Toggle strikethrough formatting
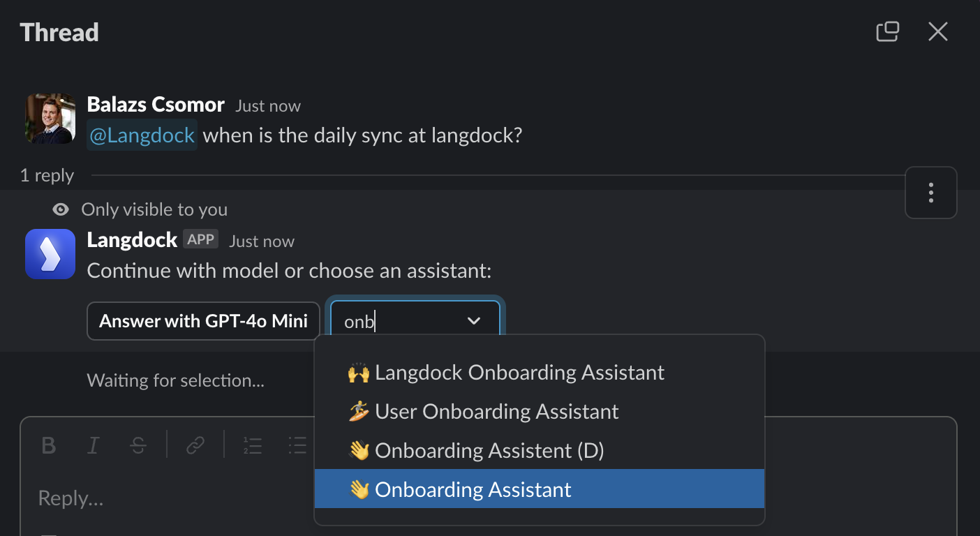 pyautogui.click(x=138, y=445)
